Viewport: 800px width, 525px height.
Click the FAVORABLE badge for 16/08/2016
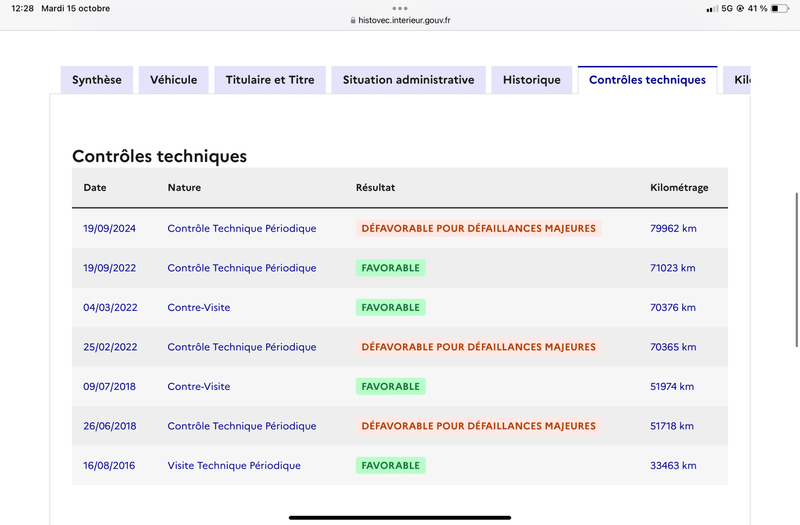[x=391, y=465]
